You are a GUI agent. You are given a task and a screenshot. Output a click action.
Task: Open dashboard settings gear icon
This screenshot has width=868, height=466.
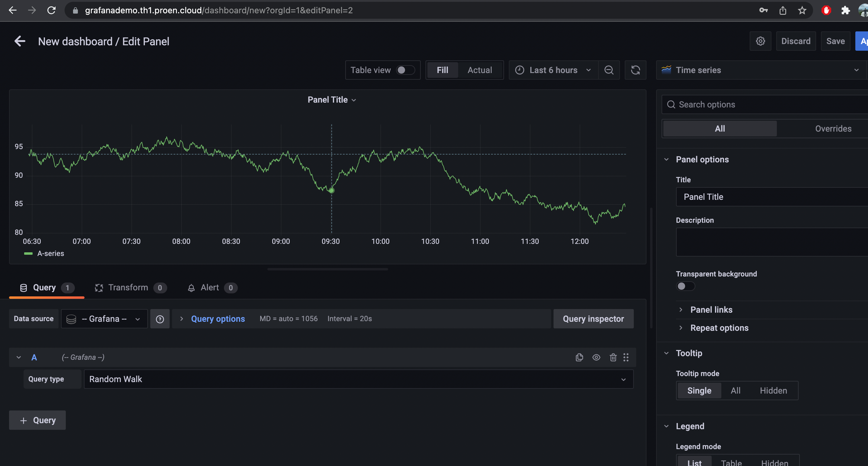(x=760, y=41)
